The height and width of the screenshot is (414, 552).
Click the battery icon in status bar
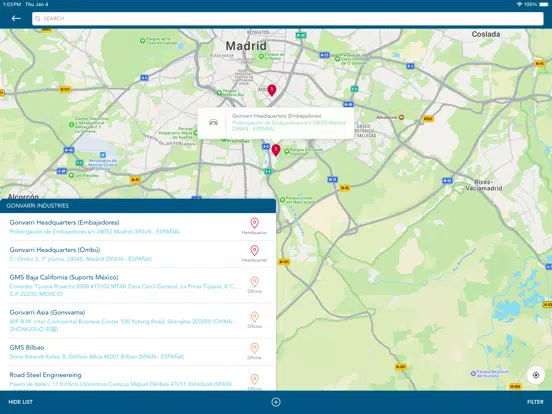point(543,4)
